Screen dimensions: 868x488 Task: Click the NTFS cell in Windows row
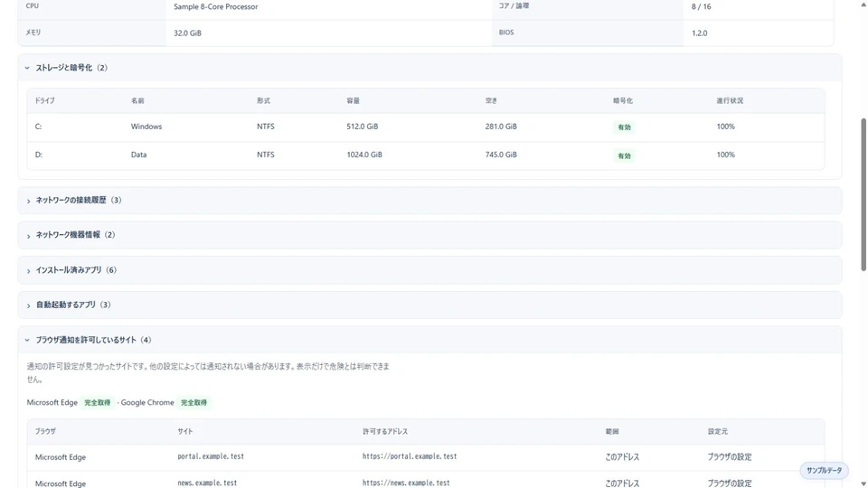265,127
